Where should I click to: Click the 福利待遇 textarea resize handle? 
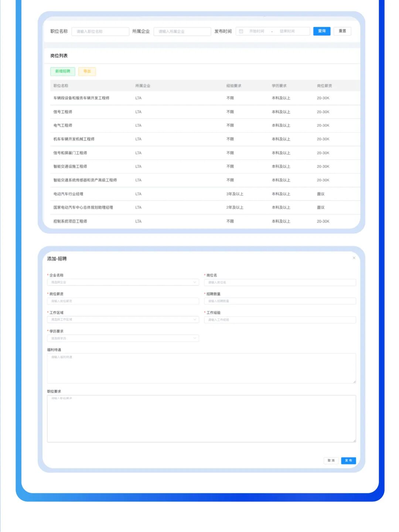pyautogui.click(x=354, y=382)
